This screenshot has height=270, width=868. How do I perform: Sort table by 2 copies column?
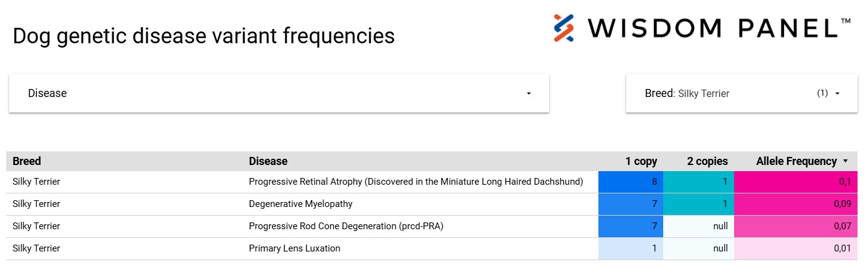tap(707, 161)
